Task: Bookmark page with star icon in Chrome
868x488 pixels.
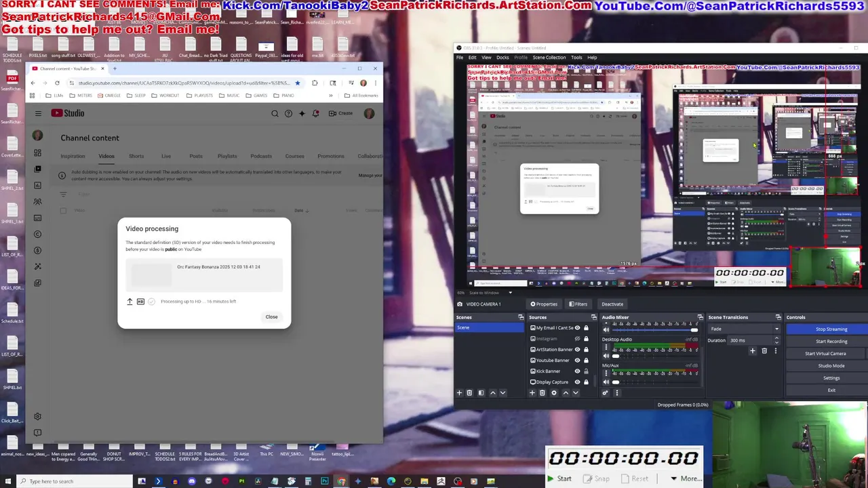Action: pyautogui.click(x=297, y=83)
